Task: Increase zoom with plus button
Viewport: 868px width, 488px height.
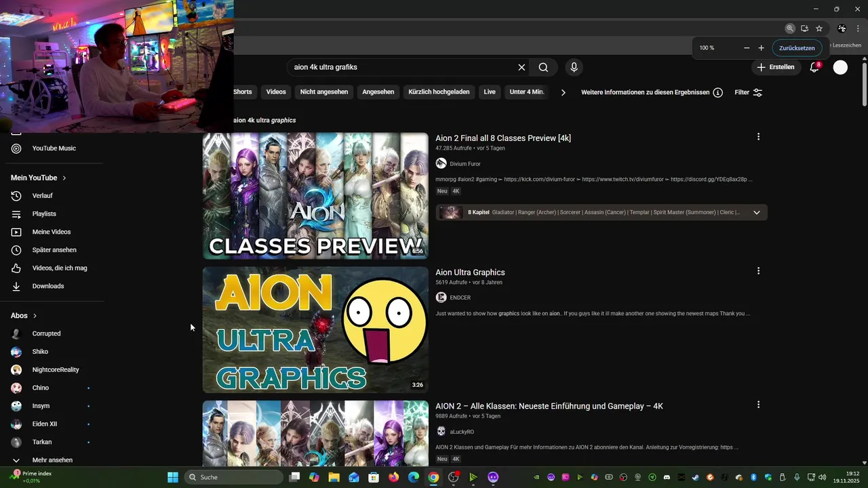Action: (761, 48)
